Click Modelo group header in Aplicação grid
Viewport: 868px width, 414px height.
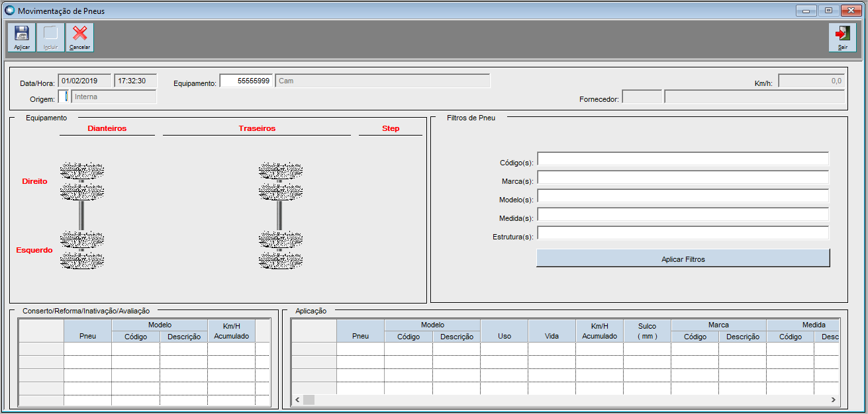[432, 325]
